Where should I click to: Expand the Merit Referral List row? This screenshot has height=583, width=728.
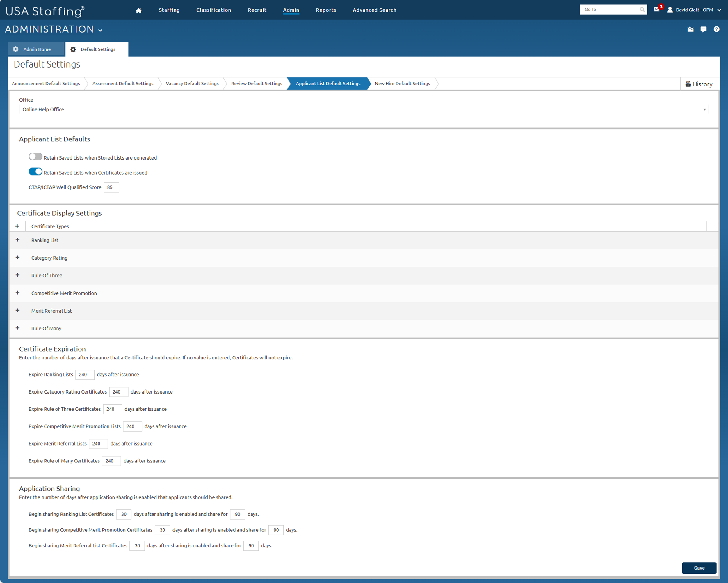coord(17,310)
